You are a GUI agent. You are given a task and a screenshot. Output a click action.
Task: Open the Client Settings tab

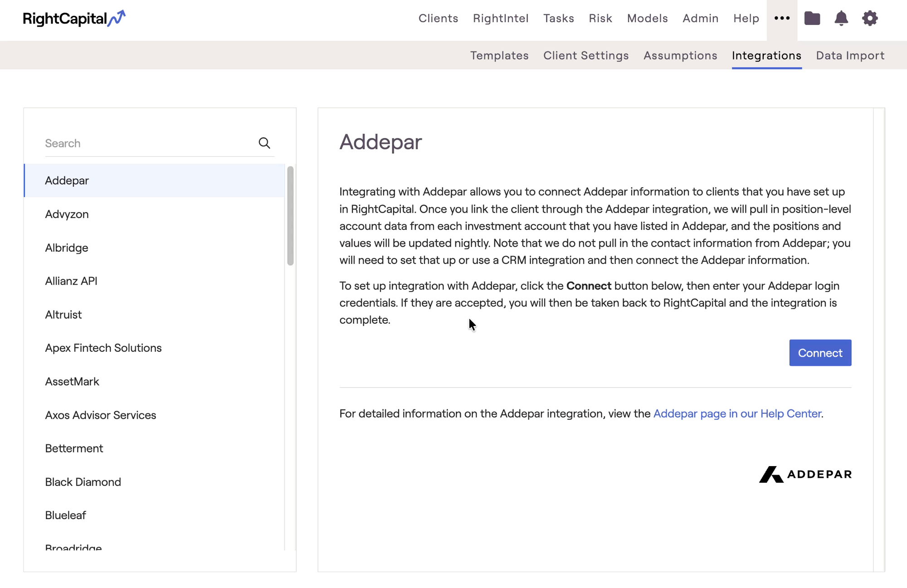click(x=586, y=55)
